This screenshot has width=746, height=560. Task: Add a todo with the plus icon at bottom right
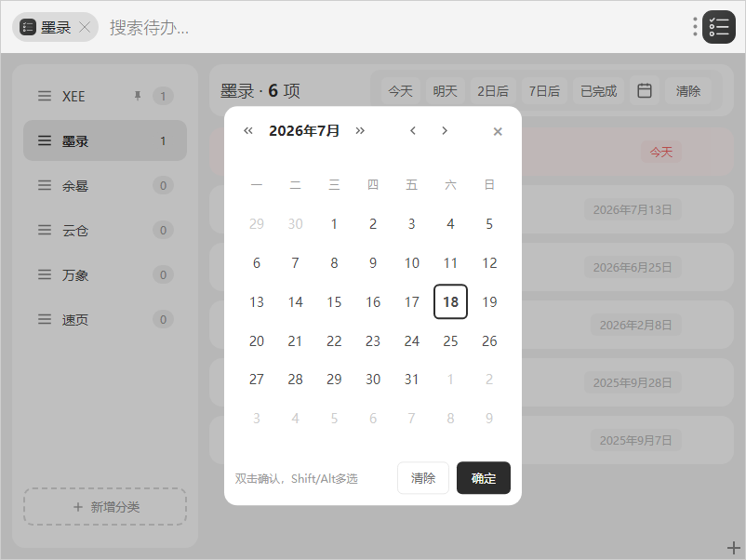coord(733,548)
